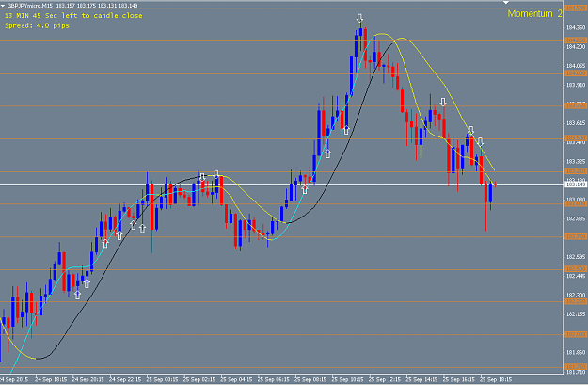Screen dimensions: 588x385
Task: Select the orange 182.500 price level tag
Action: click(576, 269)
